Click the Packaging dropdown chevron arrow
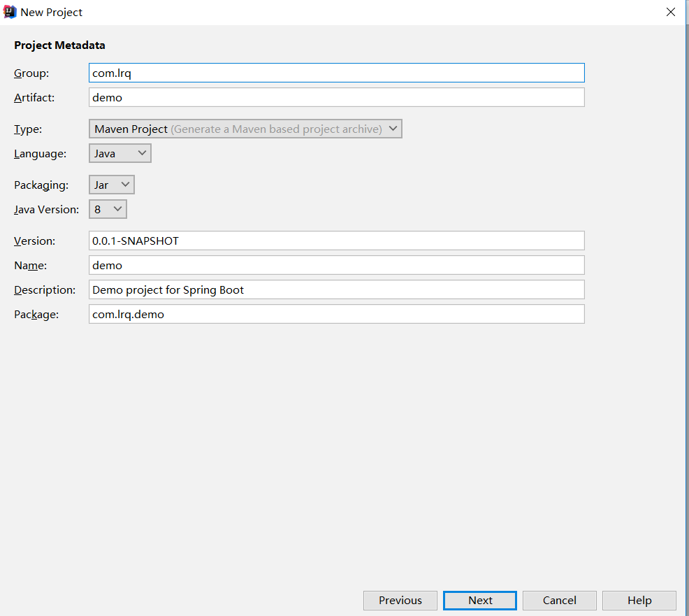689x616 pixels. (125, 185)
